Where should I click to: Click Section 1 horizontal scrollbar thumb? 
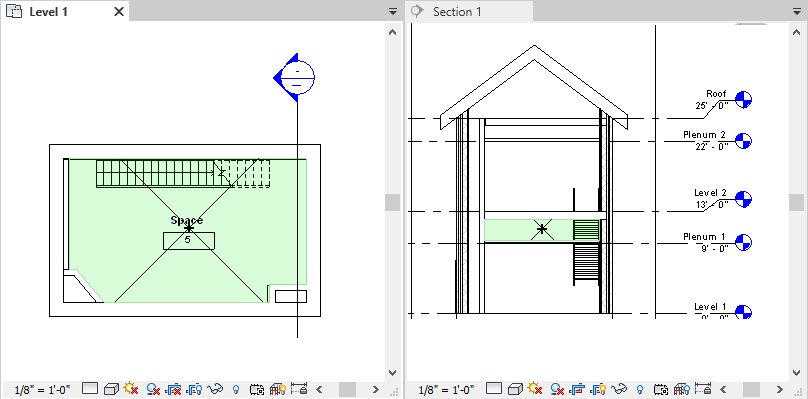click(751, 389)
